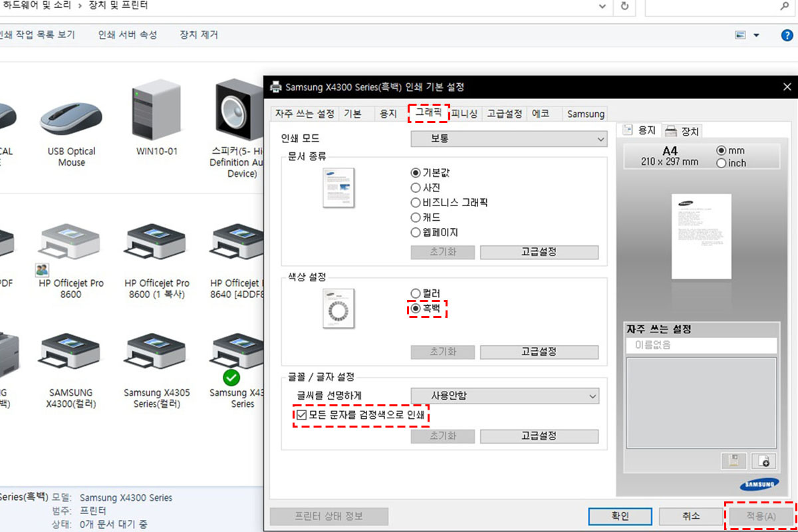The width and height of the screenshot is (798, 532).
Task: Click 장치 제거 in Explorer toolbar
Action: 198,35
